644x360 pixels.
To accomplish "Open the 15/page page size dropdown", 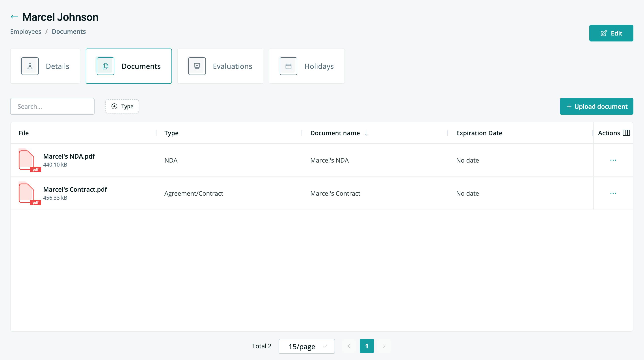I will (307, 346).
